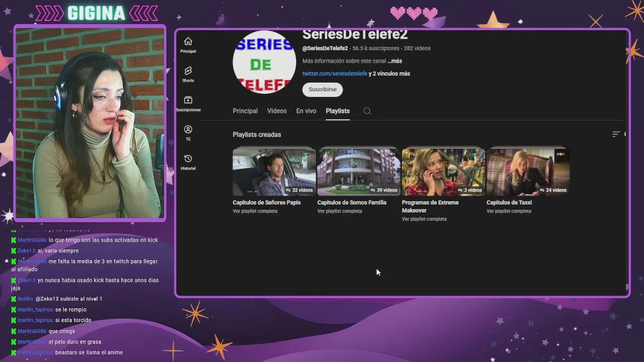Image resolution: width=644 pixels, height=362 pixels.
Task: Click the SeriesDeTelefe channel avatar
Action: tap(264, 62)
